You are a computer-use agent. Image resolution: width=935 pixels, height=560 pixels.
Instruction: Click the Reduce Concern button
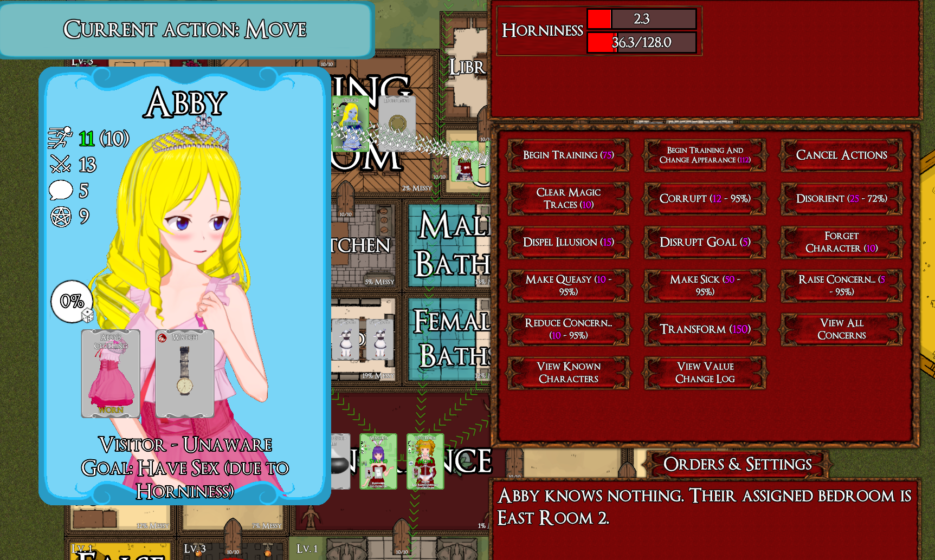(568, 329)
